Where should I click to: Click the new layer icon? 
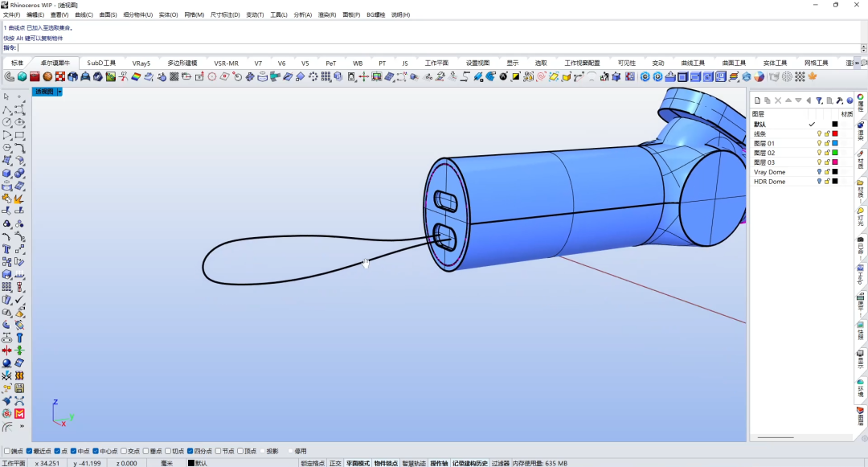tap(757, 100)
